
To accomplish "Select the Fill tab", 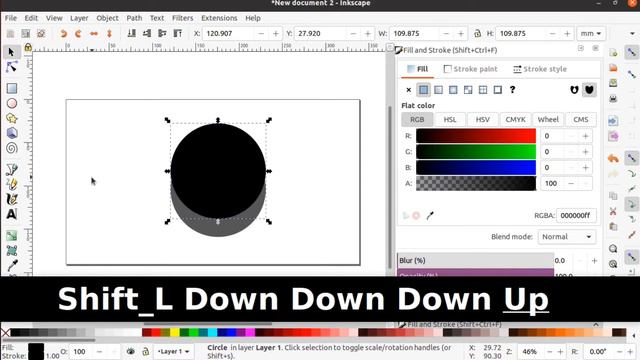I will (x=418, y=69).
